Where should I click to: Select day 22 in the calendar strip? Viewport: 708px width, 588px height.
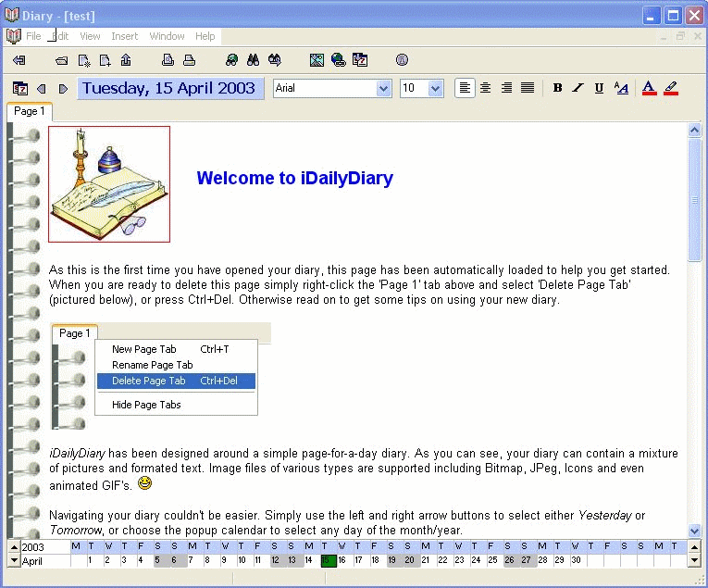442,560
